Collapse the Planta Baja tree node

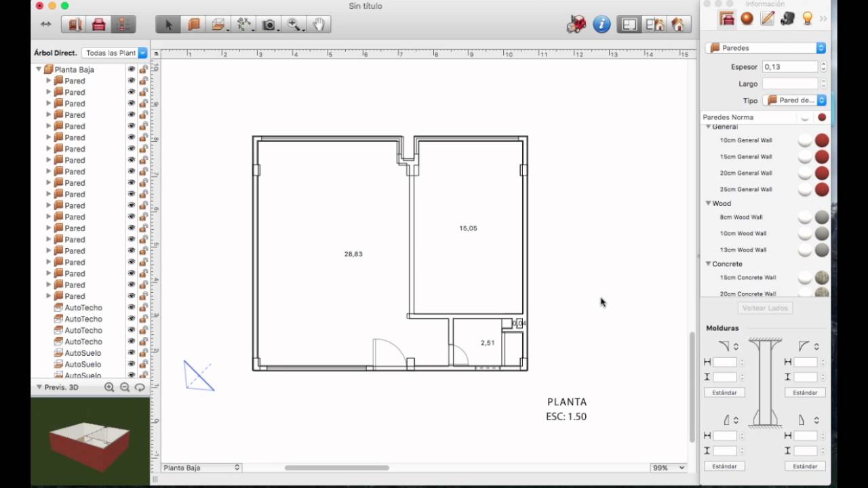pos(39,69)
